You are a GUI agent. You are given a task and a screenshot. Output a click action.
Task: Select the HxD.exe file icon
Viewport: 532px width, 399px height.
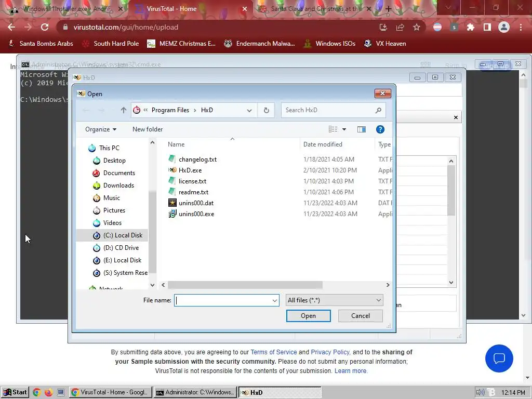(x=172, y=170)
